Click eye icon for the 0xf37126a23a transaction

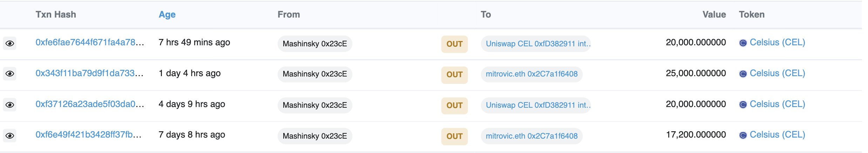coord(10,105)
